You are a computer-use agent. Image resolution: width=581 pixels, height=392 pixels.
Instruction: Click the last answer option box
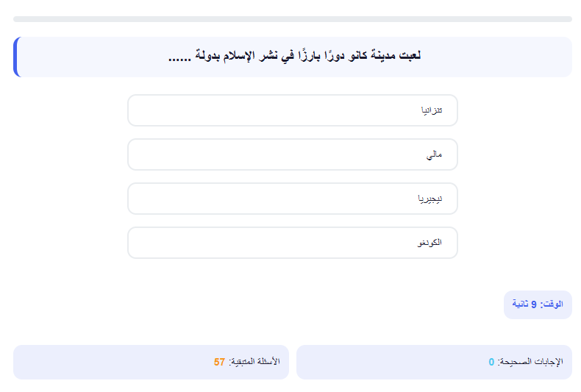pyautogui.click(x=293, y=243)
